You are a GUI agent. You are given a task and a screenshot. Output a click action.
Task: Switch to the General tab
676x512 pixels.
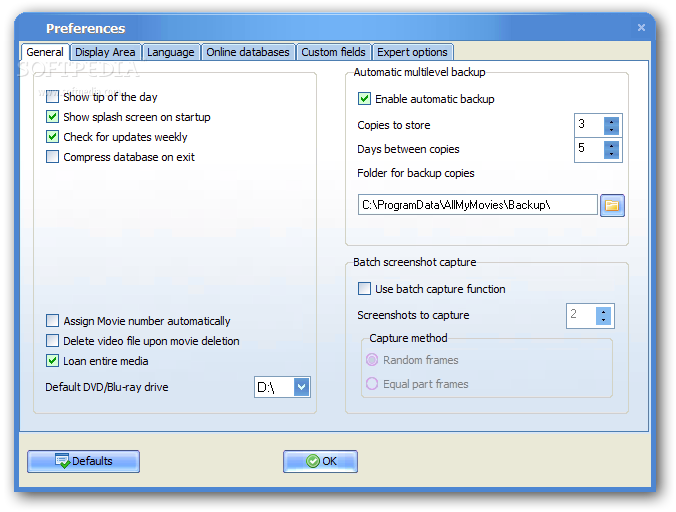(x=45, y=52)
